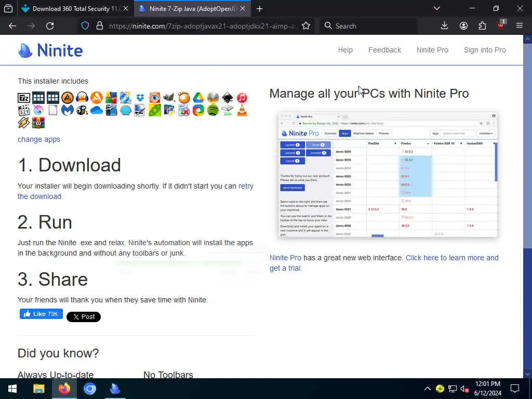532x399 pixels.
Task: Click the K-Lite Codecs 321 icon
Action: 24,110
